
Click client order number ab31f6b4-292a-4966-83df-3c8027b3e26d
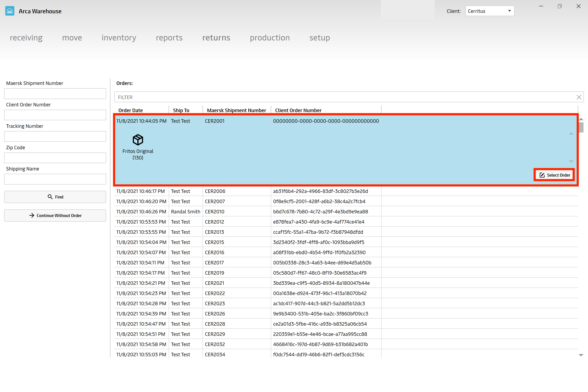point(321,191)
